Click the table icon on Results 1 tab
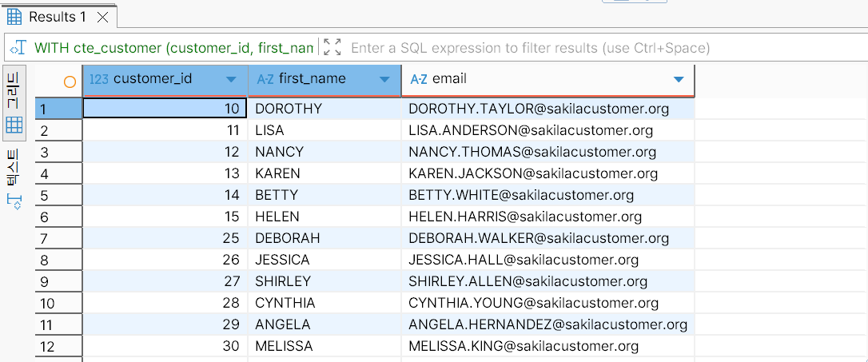868x362 pixels. coord(14,16)
